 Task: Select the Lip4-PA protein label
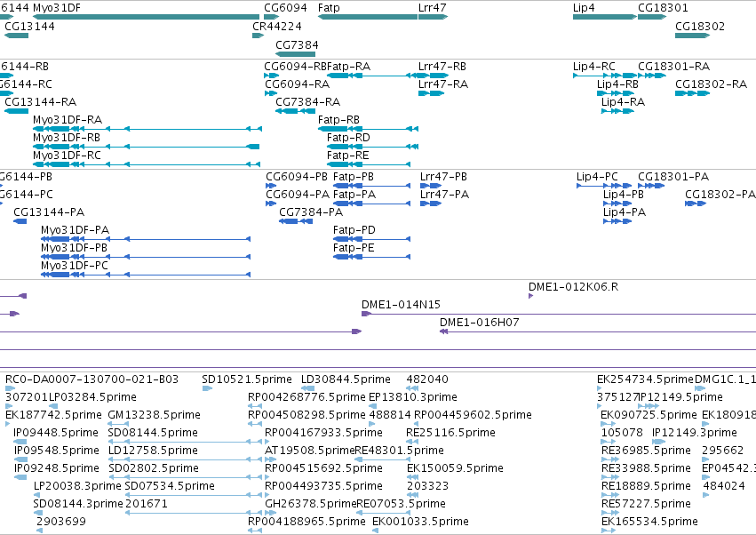click(x=625, y=212)
